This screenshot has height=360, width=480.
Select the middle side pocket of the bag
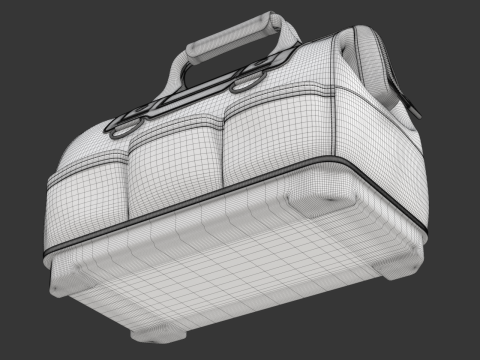click(x=176, y=166)
